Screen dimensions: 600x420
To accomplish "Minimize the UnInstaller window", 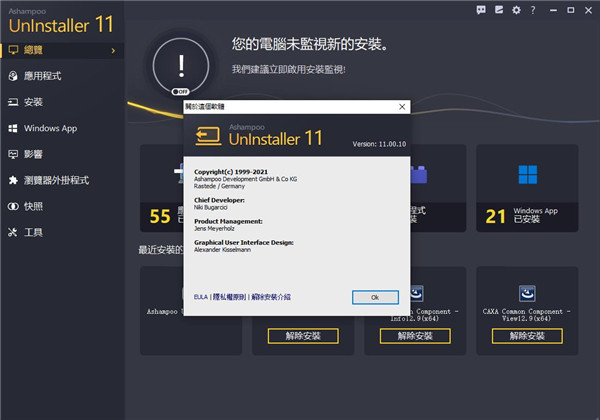I will pyautogui.click(x=553, y=10).
